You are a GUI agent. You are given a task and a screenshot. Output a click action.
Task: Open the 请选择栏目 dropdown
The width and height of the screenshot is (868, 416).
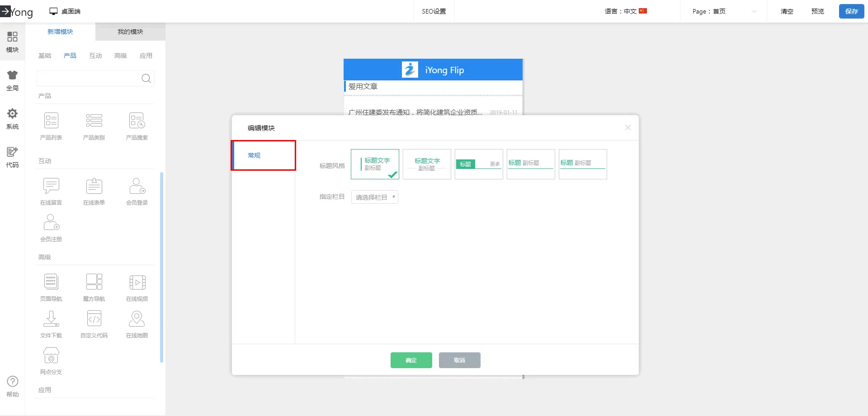pos(375,197)
